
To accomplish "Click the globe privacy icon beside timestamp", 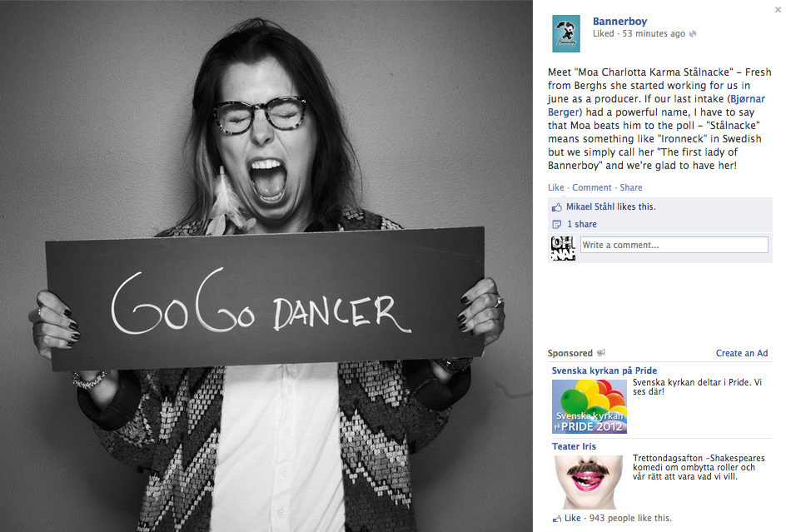I will (x=693, y=33).
